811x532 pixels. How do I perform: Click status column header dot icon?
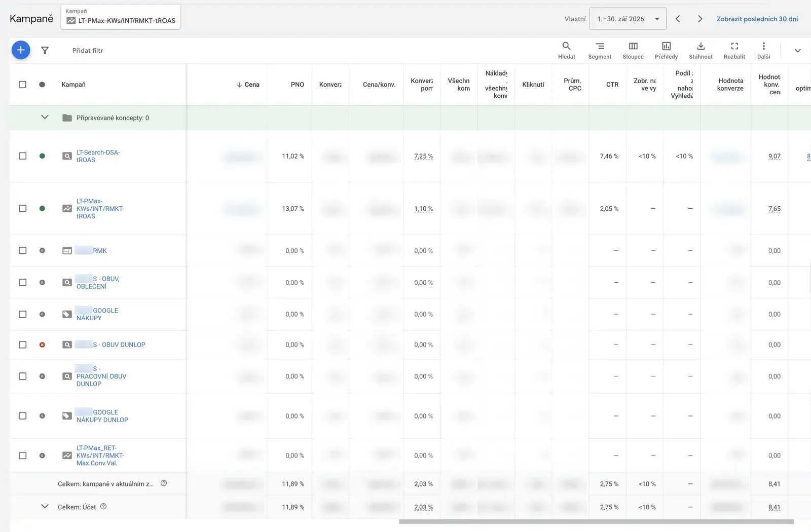point(42,85)
